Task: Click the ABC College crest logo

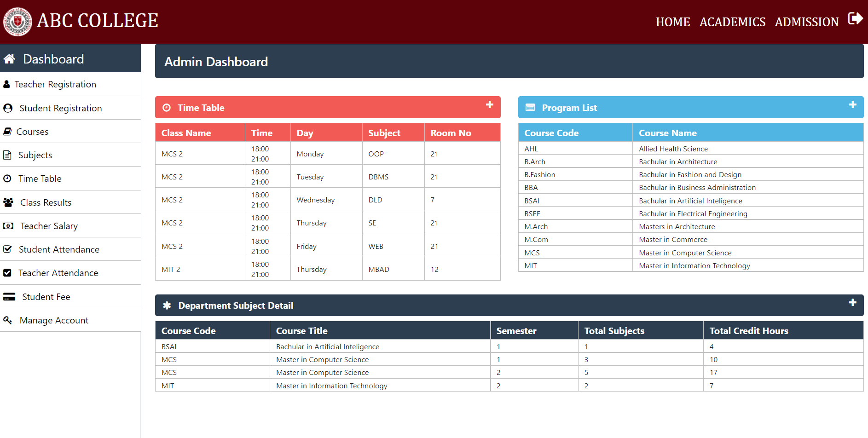Action: 17,21
